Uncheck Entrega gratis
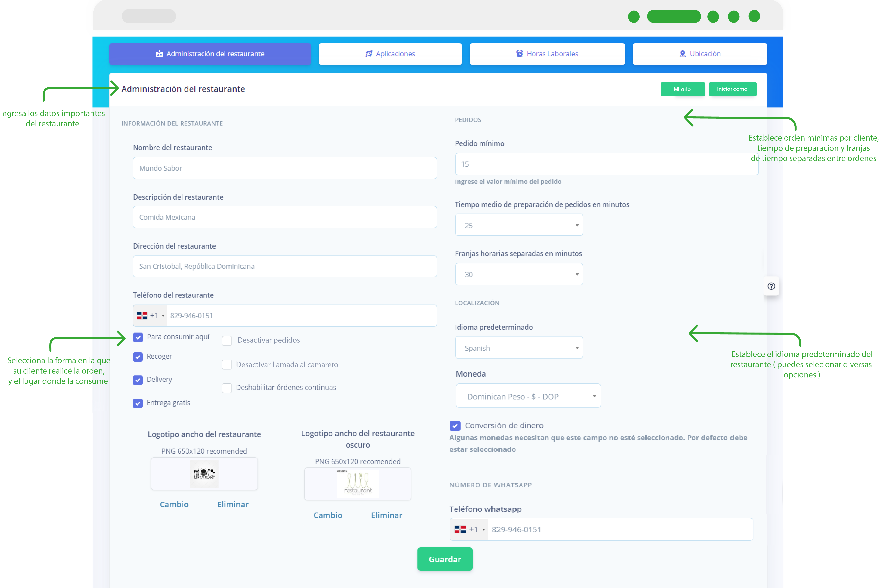 pos(138,403)
